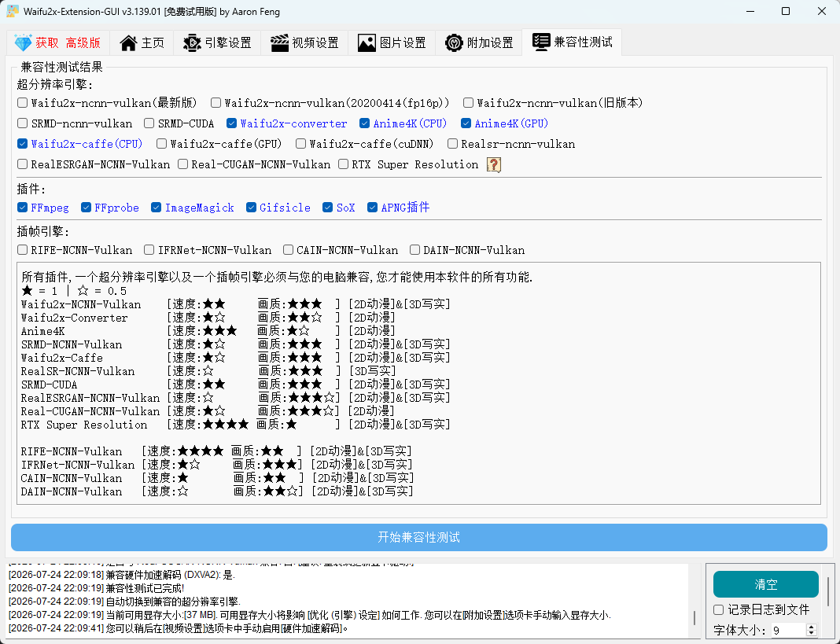Click log entry 当前可用显存大小:[37 MB]
The width and height of the screenshot is (840, 644).
310,615
